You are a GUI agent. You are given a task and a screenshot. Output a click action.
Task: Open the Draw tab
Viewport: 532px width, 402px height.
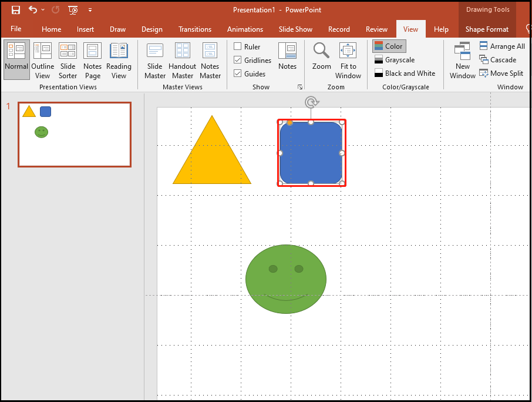click(117, 29)
